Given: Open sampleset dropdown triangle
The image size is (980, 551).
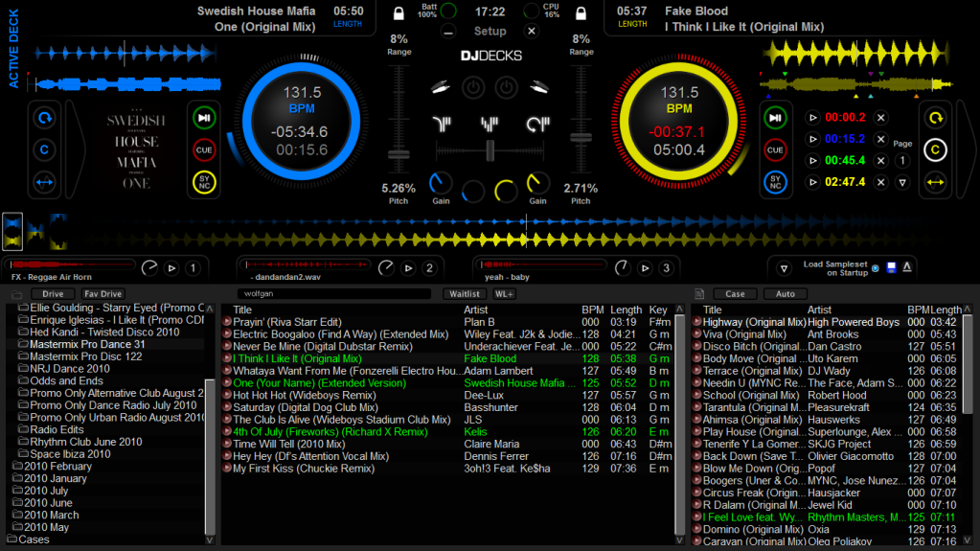Looking at the screenshot, I should pyautogui.click(x=784, y=268).
